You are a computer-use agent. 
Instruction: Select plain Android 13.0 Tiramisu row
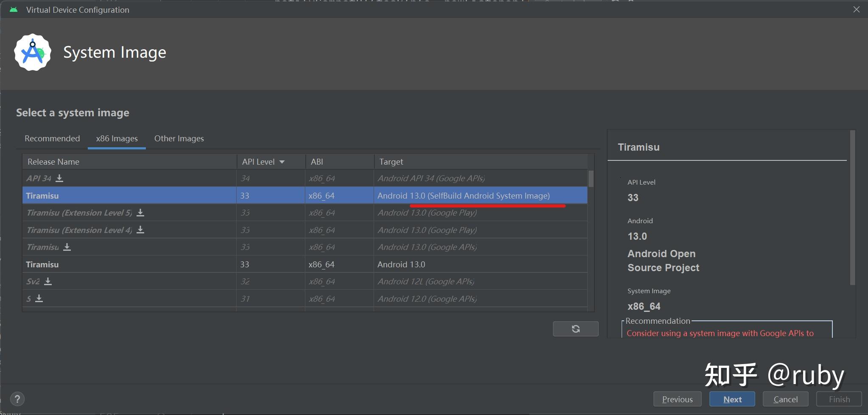click(401, 264)
